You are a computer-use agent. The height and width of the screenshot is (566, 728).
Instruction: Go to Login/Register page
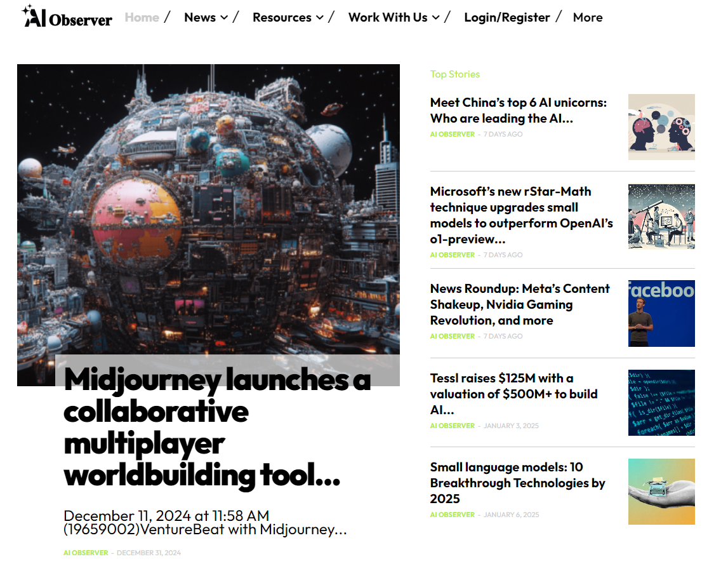pyautogui.click(x=507, y=17)
